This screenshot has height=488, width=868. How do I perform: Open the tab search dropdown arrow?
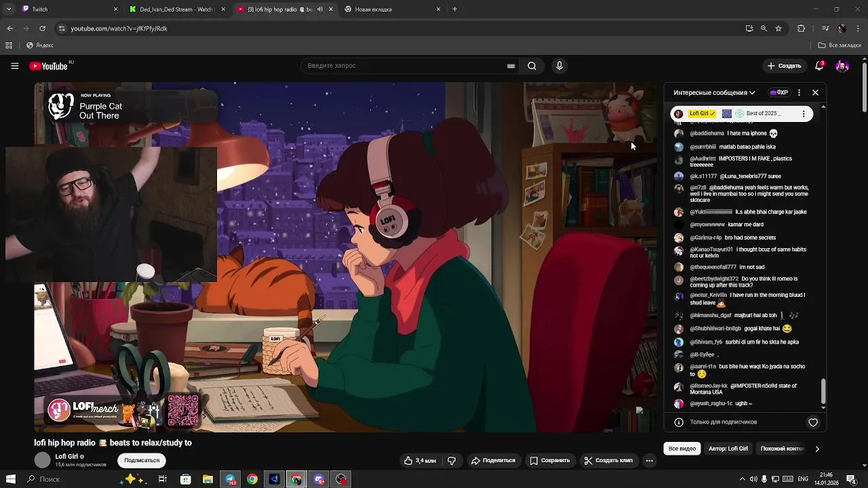(9, 9)
